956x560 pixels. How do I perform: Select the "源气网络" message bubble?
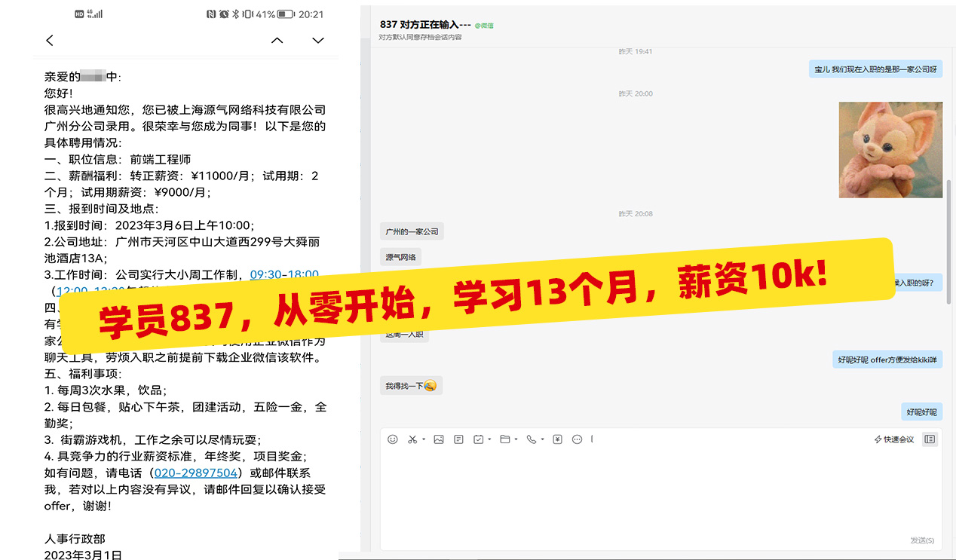tap(401, 257)
